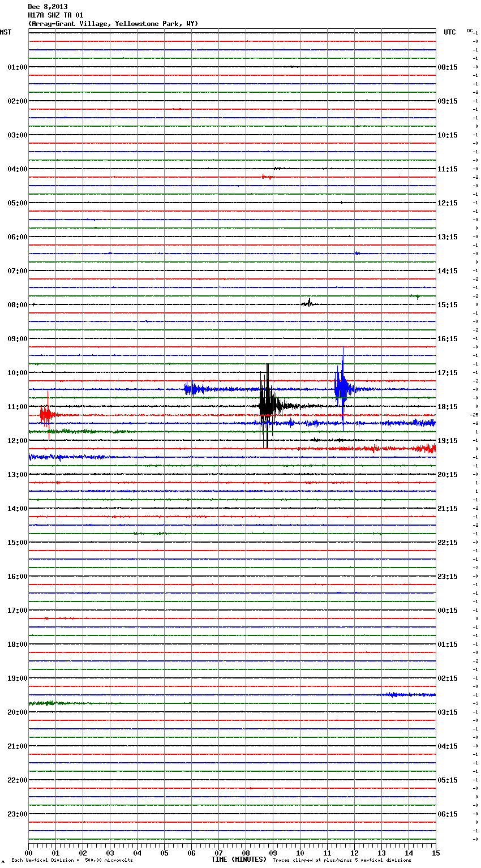
Task: Select the '23:00' MST time label
Action: 18,814
